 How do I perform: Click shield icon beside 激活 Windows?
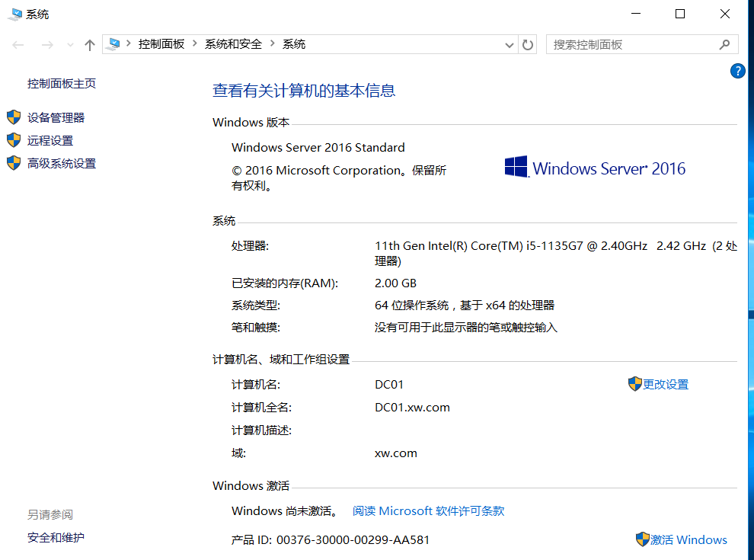(x=643, y=539)
